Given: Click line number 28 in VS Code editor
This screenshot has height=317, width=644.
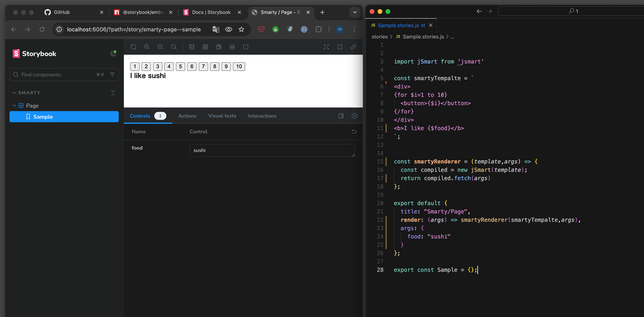Looking at the screenshot, I should 379,270.
